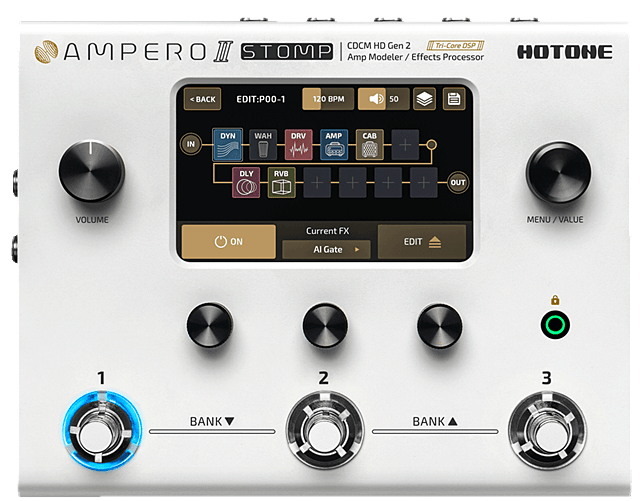Select the RVB reverb block
The width and height of the screenshot is (640, 501).
click(281, 182)
